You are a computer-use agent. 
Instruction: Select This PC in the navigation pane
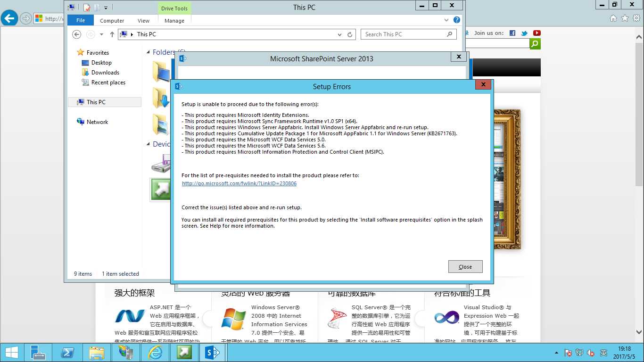click(105, 102)
